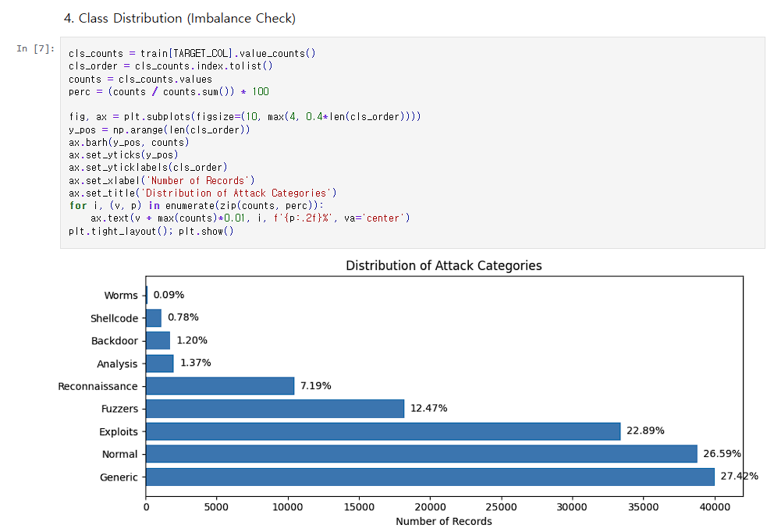Click the In [7] cell prompt

[x=36, y=48]
